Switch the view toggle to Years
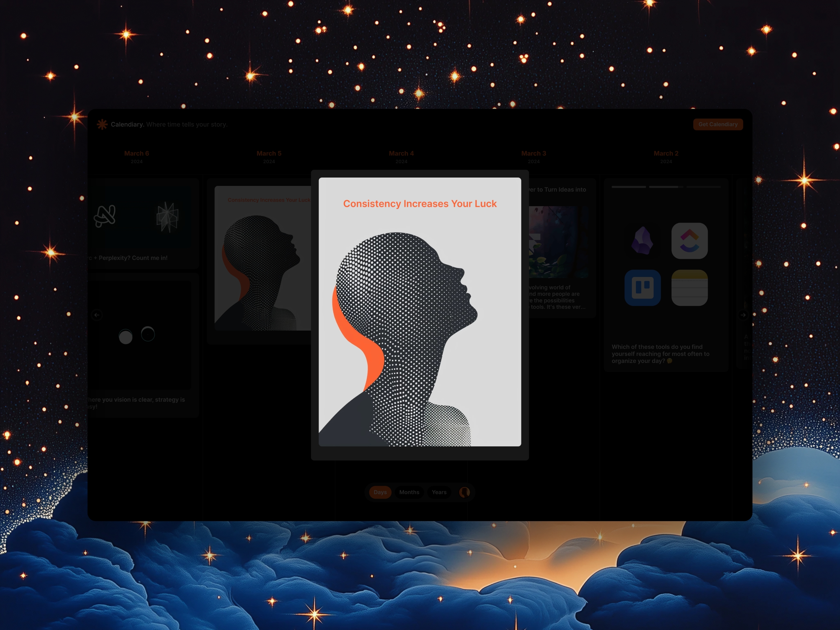This screenshot has height=630, width=840. (x=439, y=492)
